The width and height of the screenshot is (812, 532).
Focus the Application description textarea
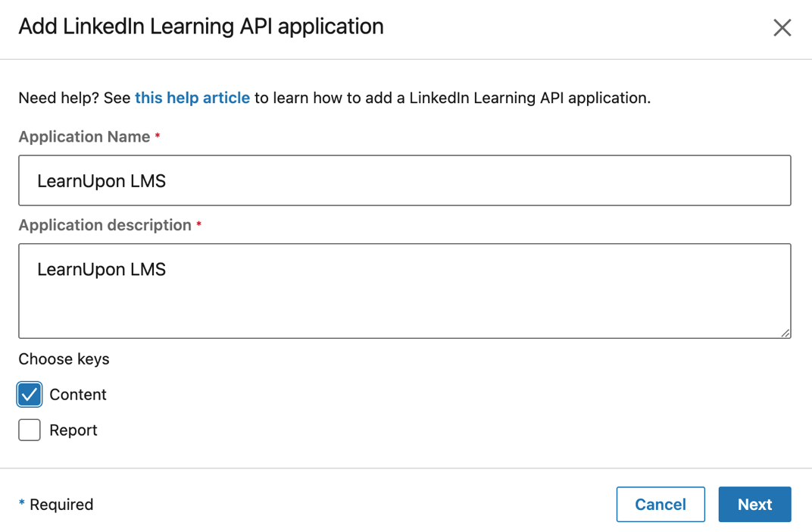(404, 290)
